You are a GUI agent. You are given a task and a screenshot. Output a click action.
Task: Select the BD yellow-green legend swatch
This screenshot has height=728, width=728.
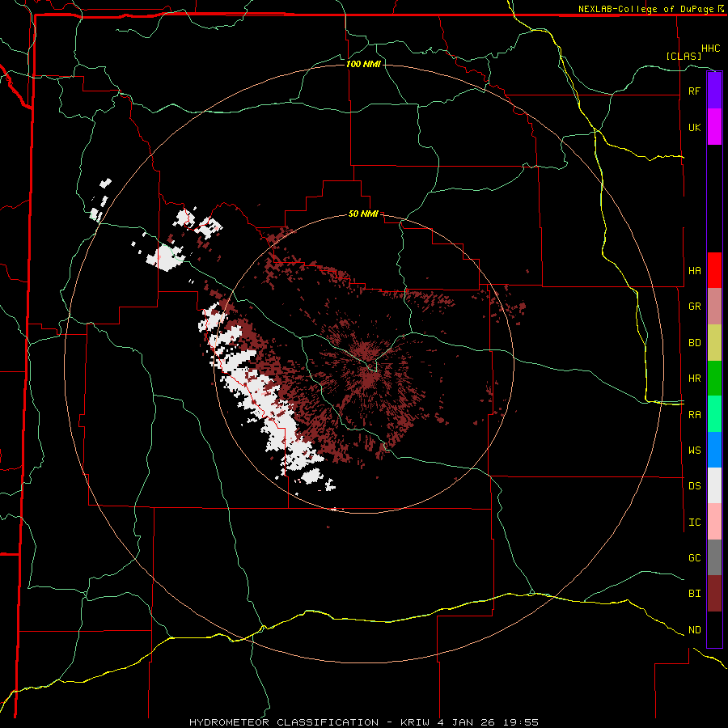pos(714,342)
